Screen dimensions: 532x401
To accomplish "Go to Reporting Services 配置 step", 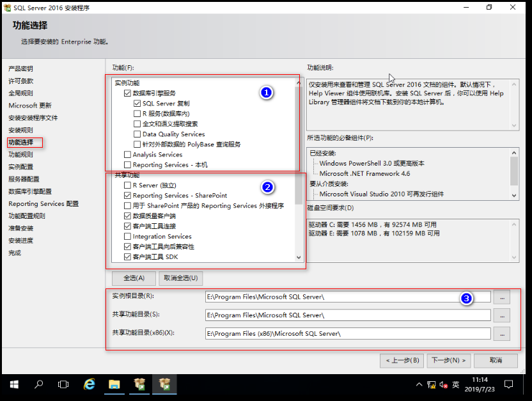I will point(43,203).
